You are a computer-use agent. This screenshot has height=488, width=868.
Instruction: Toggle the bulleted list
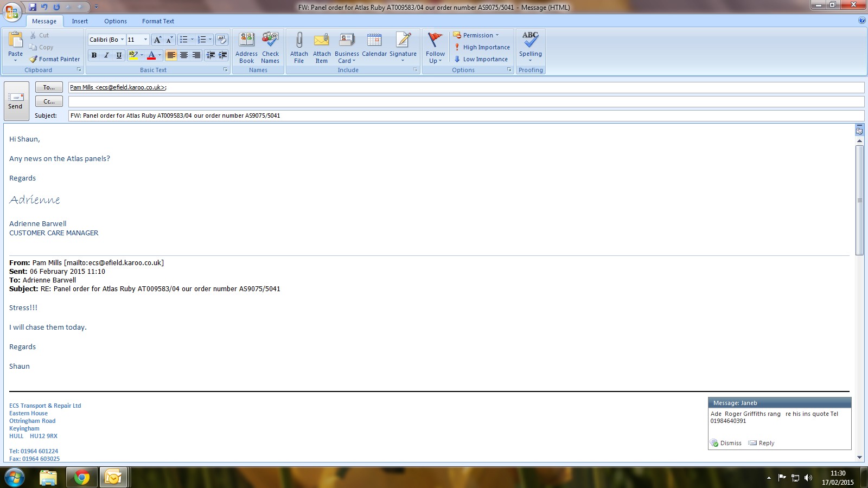click(184, 40)
